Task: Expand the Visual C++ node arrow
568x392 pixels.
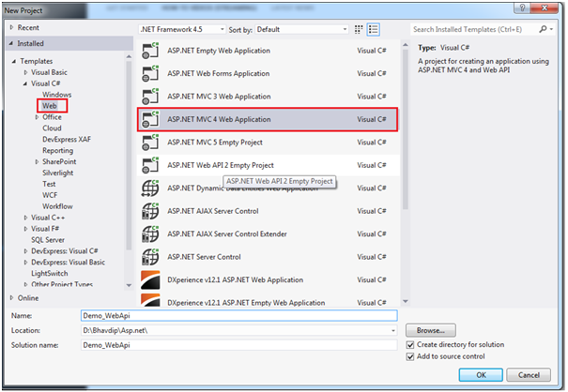Action: (x=25, y=218)
